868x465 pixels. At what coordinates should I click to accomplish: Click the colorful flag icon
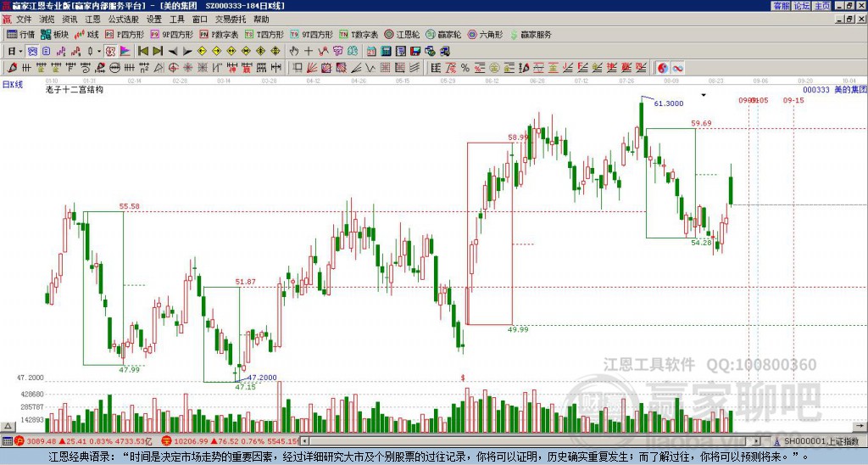(125, 51)
